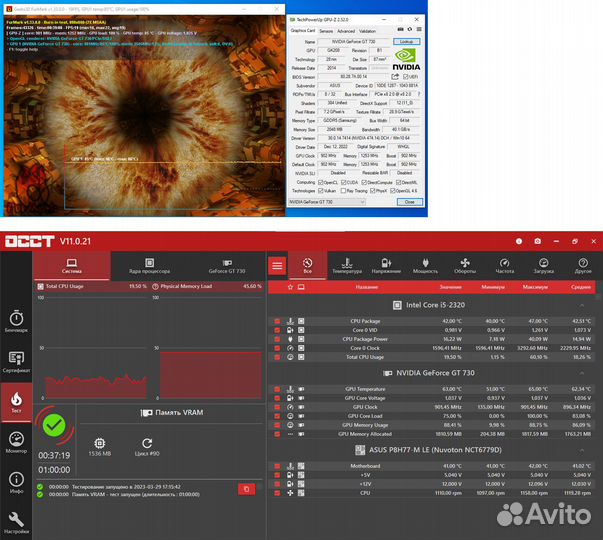Toggle CPU Package row checkbox
The height and width of the screenshot is (540, 603).
click(x=277, y=321)
